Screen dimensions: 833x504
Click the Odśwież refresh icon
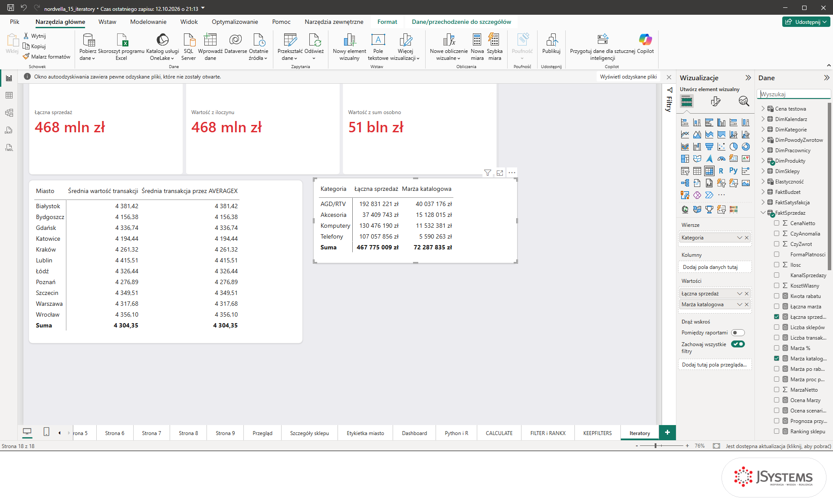coord(314,46)
